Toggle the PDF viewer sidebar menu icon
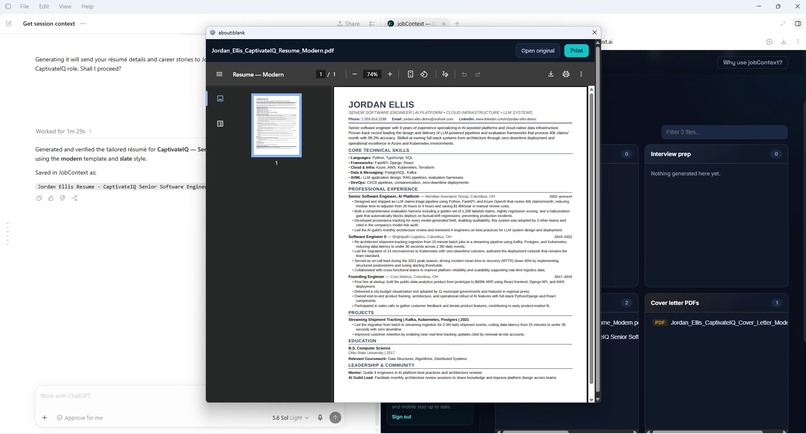The image size is (806, 434). click(x=219, y=74)
